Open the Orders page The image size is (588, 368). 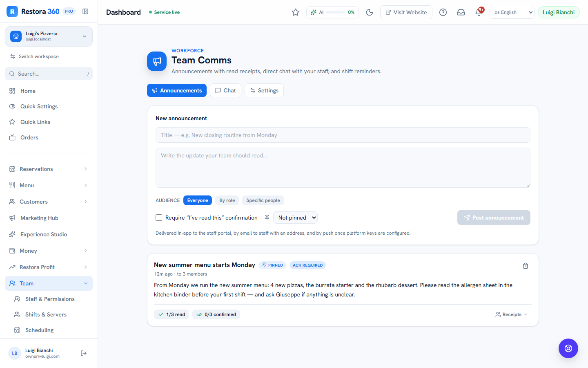click(49, 137)
